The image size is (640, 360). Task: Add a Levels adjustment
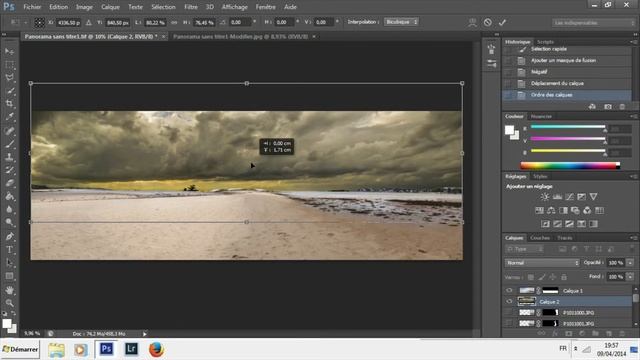click(557, 197)
